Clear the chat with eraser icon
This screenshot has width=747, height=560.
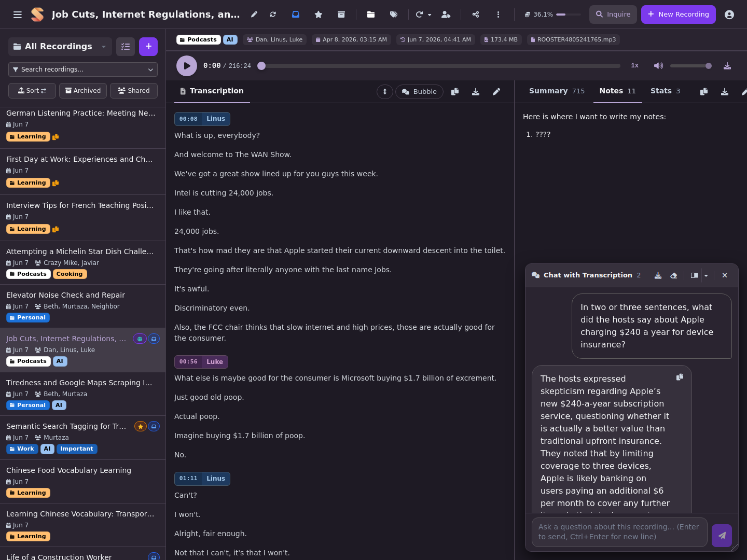tap(674, 275)
